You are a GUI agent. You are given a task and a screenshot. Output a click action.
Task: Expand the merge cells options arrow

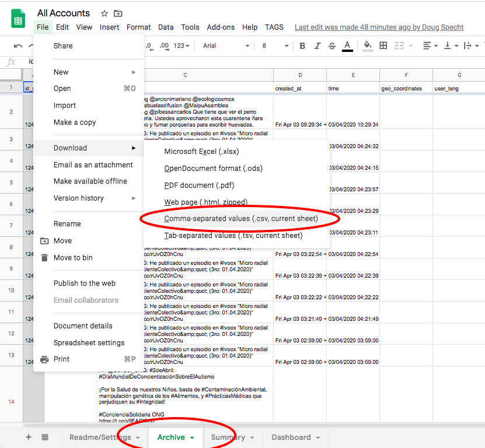[411, 45]
